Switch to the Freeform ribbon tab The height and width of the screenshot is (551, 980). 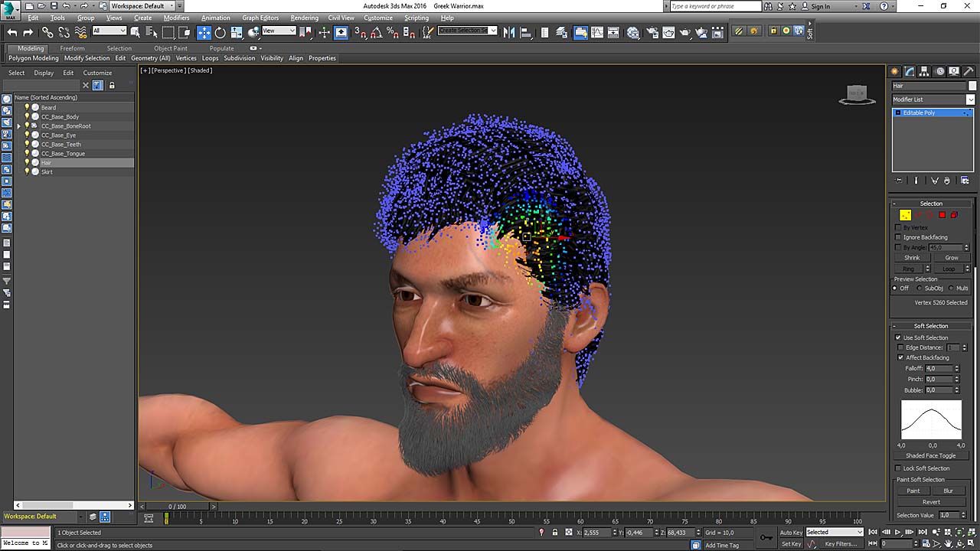tap(72, 48)
